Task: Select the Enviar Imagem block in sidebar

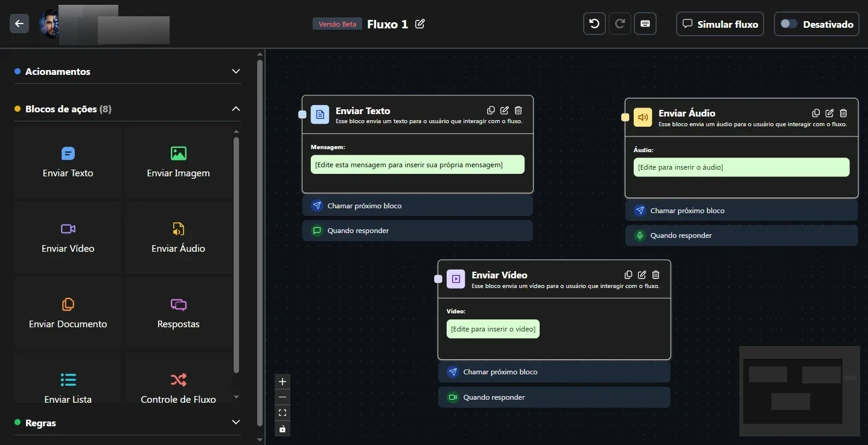Action: (178, 162)
